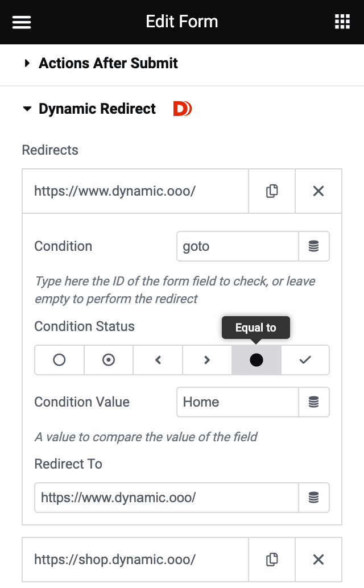This screenshot has height=588, width=364.
Task: Open dynamic tags for the Condition field
Action: (x=314, y=246)
